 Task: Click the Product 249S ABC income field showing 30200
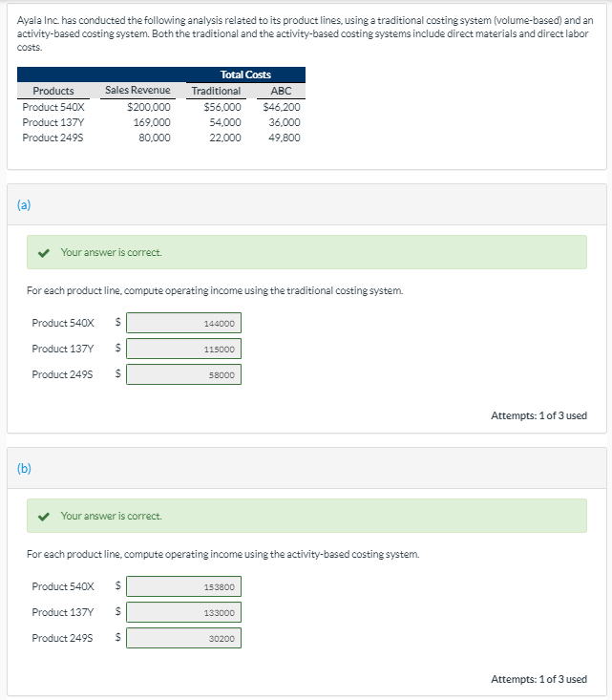[x=183, y=638]
